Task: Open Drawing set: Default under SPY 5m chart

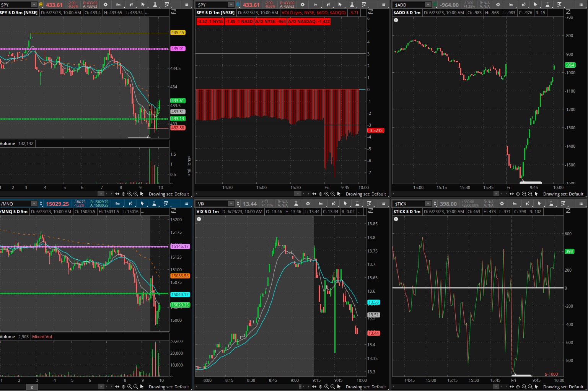Action: [x=169, y=194]
